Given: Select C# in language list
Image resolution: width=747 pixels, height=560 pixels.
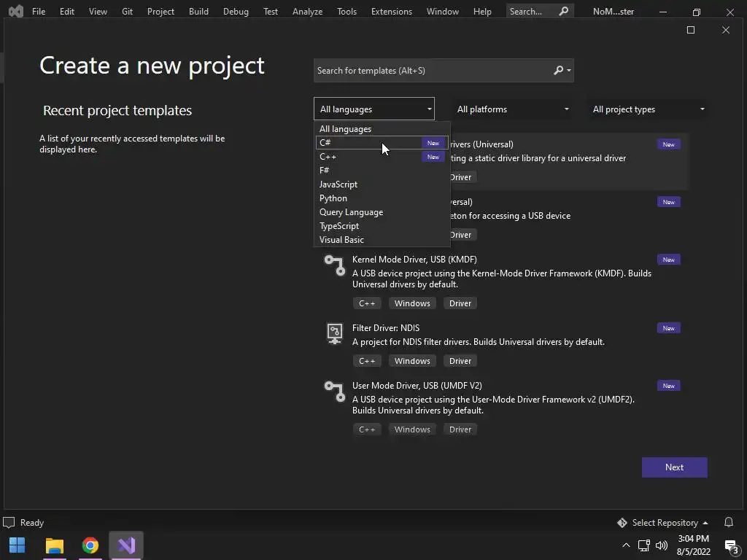Looking at the screenshot, I should pos(382,143).
